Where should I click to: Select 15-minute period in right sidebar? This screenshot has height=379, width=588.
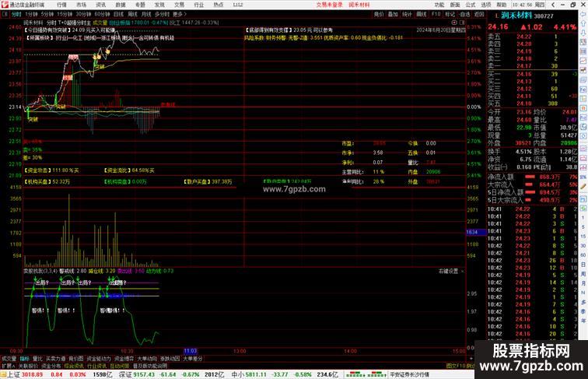(x=583, y=237)
